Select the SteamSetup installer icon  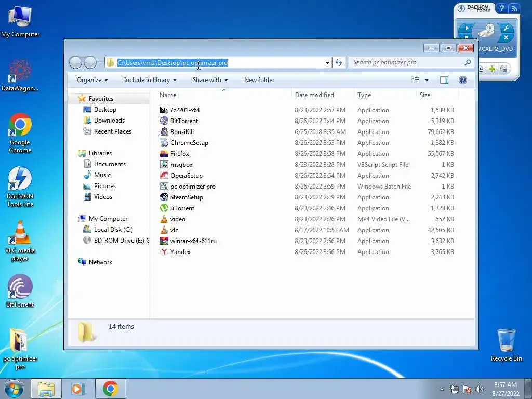[x=164, y=197]
